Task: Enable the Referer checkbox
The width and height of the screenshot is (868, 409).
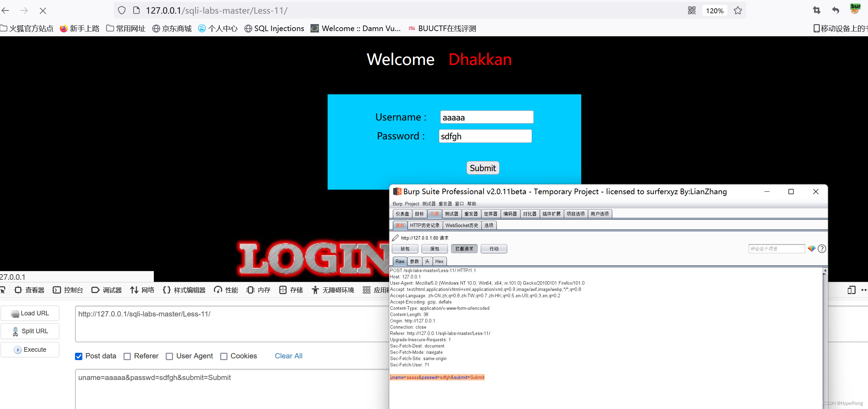Action: click(127, 356)
